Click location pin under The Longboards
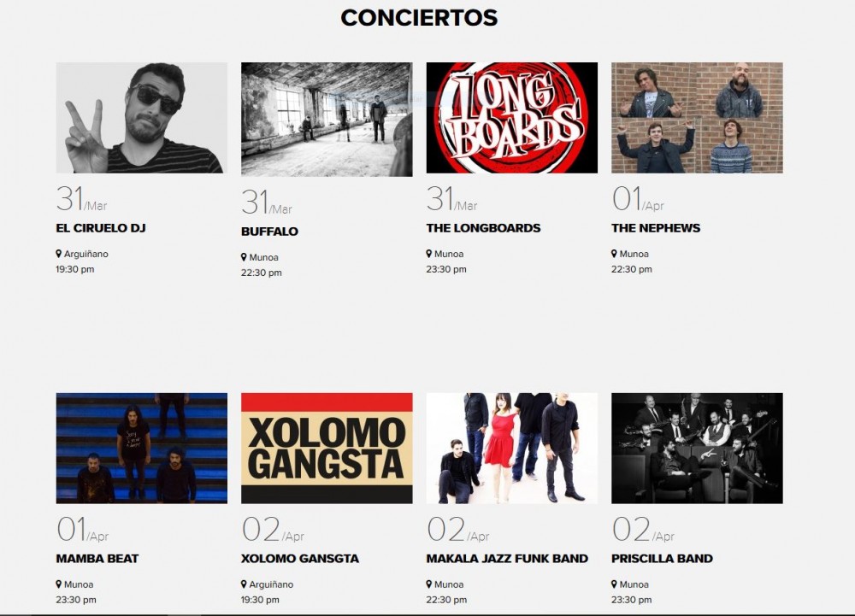855x616 pixels. tap(429, 254)
